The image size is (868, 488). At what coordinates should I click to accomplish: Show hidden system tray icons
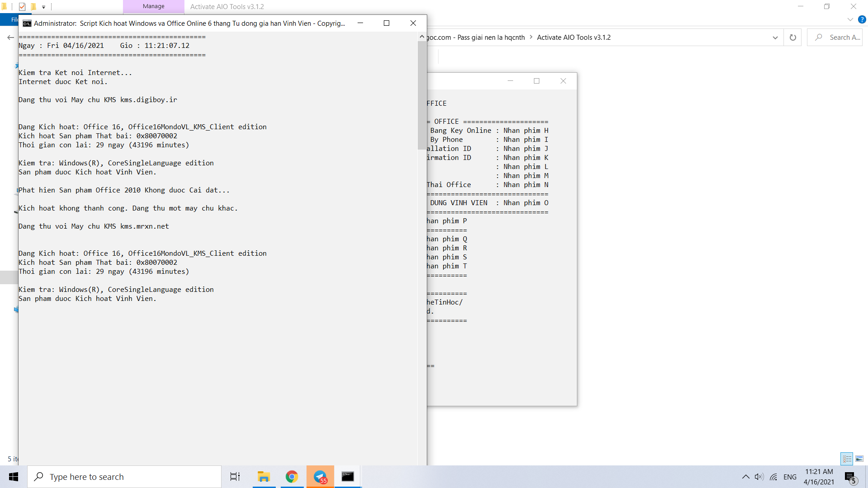coord(746,477)
